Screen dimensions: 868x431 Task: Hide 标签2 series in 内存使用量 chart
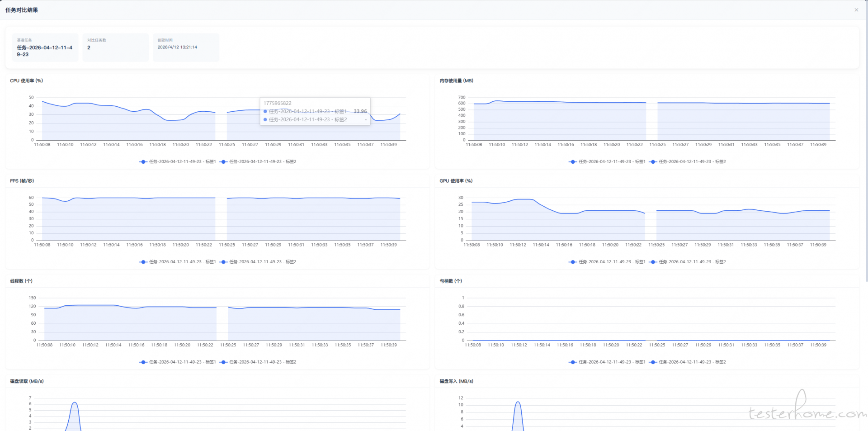coord(688,161)
